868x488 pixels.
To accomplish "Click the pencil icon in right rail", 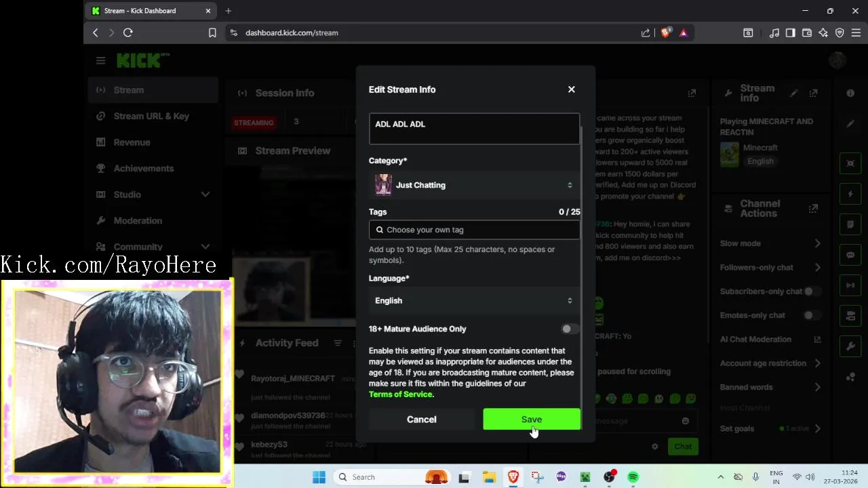I will [x=850, y=124].
